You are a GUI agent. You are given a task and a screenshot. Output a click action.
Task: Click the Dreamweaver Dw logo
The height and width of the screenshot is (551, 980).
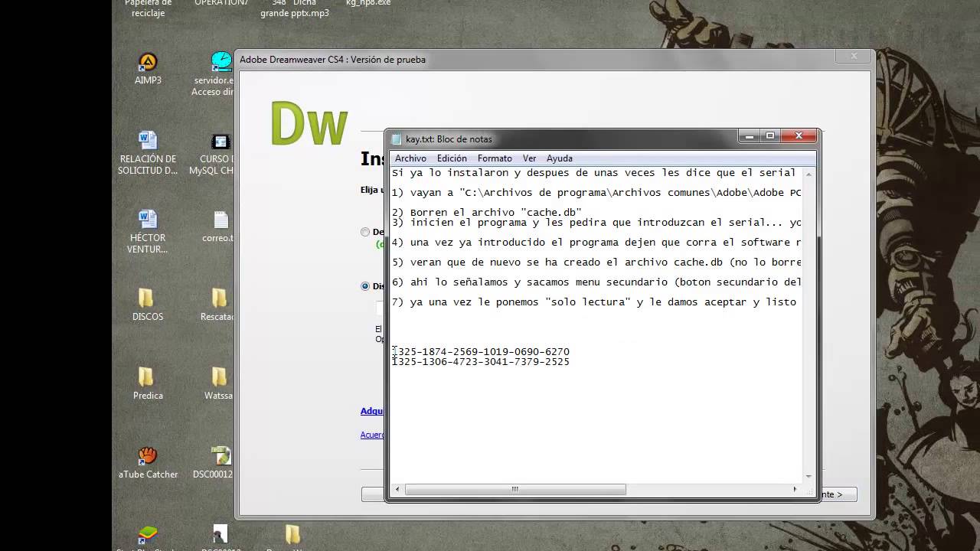point(309,123)
